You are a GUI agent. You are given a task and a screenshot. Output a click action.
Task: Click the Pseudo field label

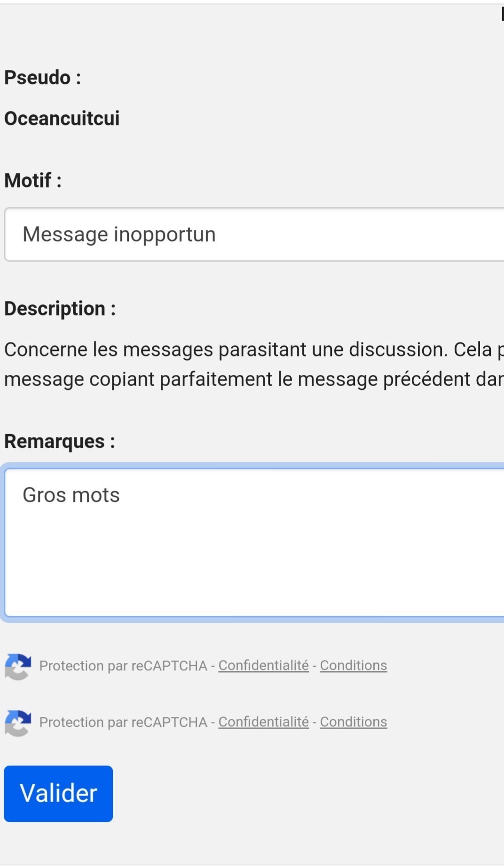pos(43,78)
